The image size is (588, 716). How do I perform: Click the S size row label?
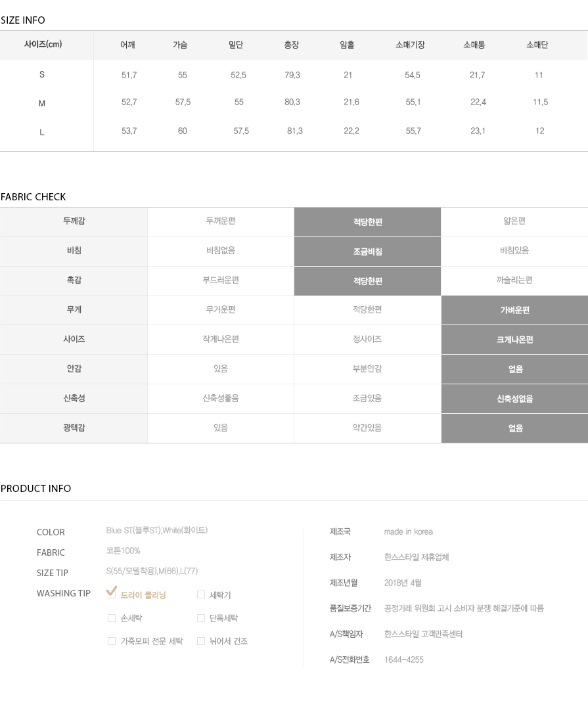tap(42, 74)
